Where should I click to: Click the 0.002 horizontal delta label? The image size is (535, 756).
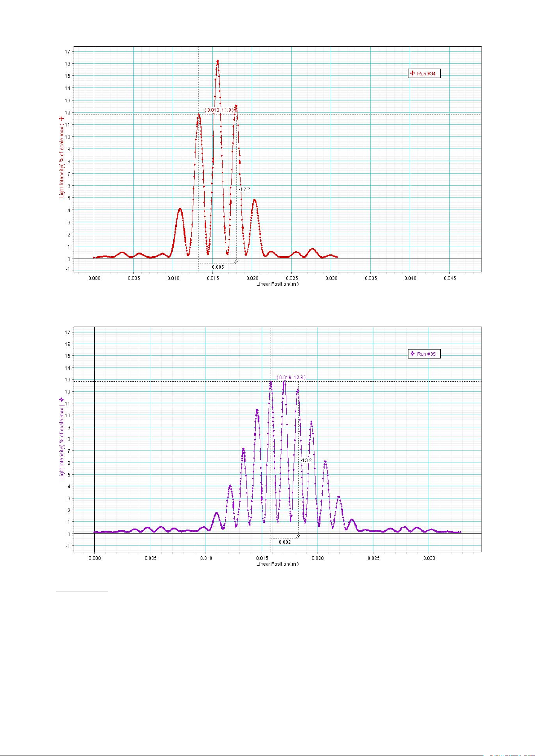pyautogui.click(x=285, y=542)
